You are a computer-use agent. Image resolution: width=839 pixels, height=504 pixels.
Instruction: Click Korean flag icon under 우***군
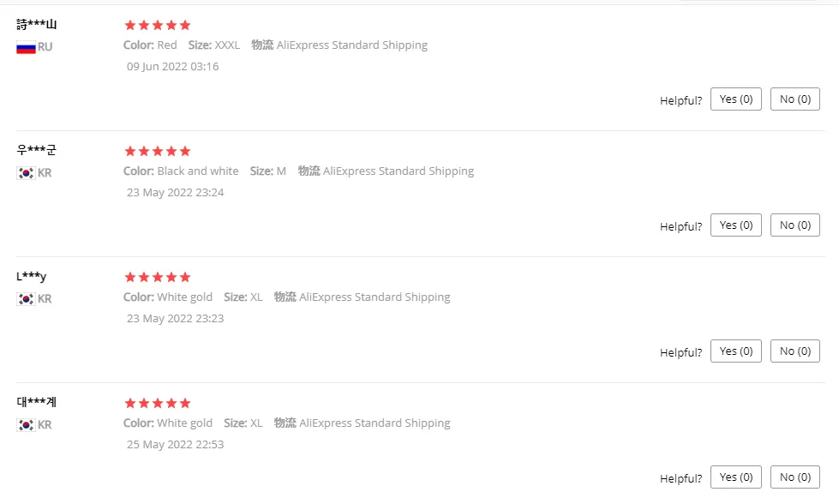[x=26, y=173]
